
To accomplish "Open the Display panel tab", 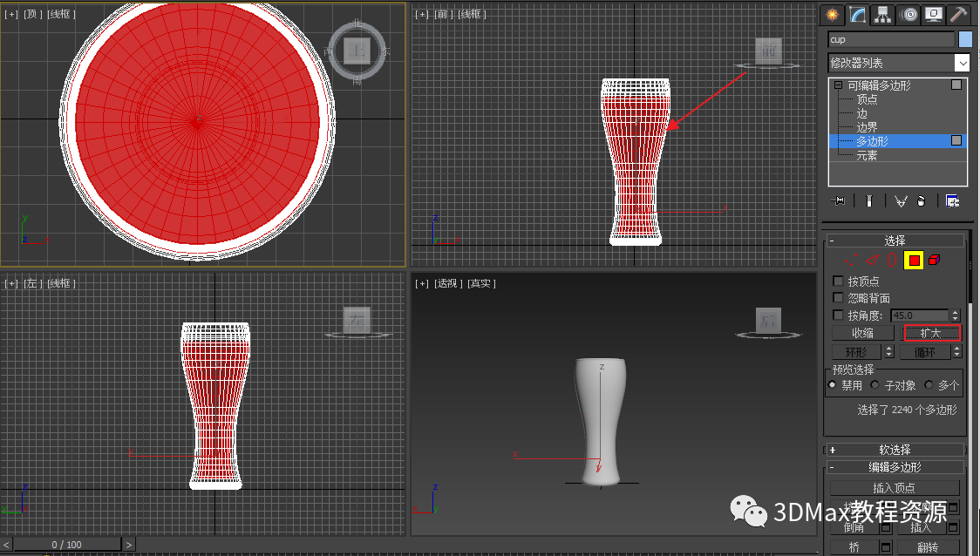I will point(934,14).
